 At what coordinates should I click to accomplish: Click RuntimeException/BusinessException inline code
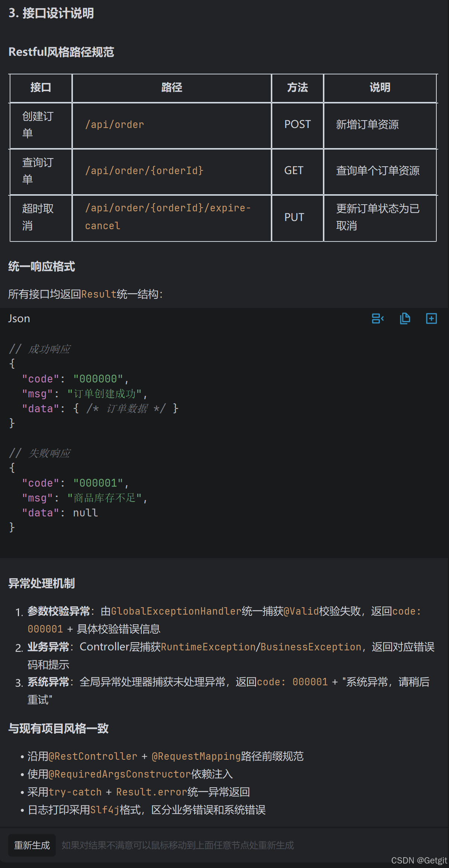[261, 647]
